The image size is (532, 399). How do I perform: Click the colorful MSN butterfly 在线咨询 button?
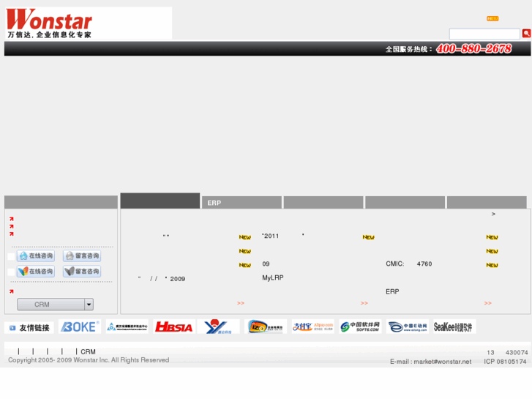(x=36, y=272)
